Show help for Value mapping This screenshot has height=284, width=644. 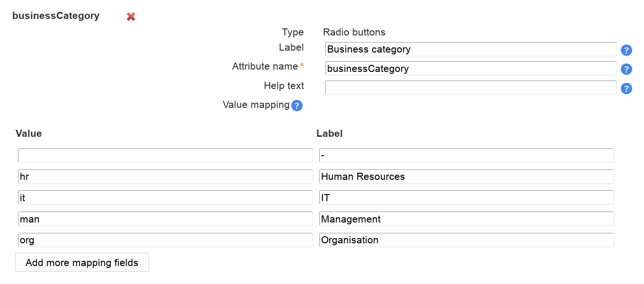click(x=296, y=106)
